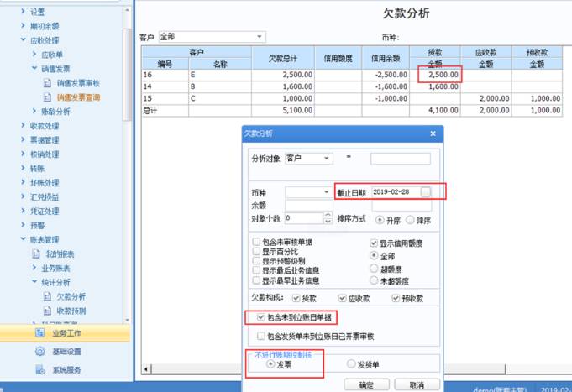Open the 基础设置 gear icon
Image resolution: width=572 pixels, height=392 pixels.
point(39,351)
